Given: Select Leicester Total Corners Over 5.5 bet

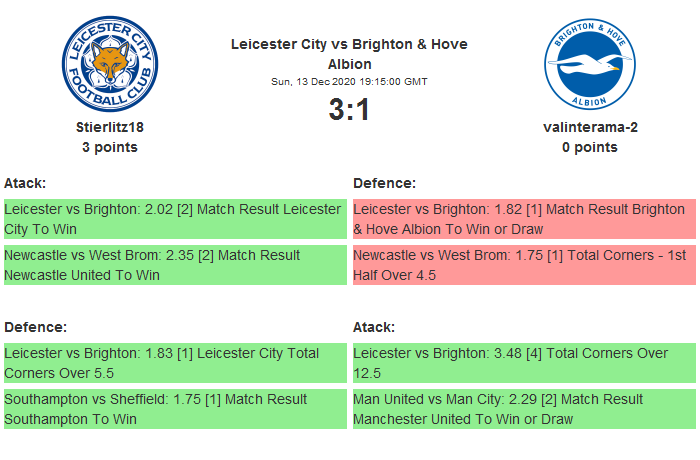Looking at the screenshot, I should point(174,363).
